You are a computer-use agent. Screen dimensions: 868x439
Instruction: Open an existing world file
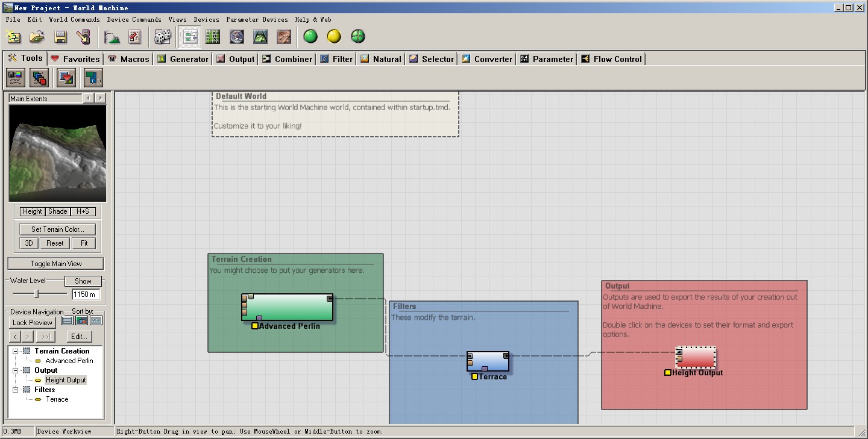click(37, 37)
